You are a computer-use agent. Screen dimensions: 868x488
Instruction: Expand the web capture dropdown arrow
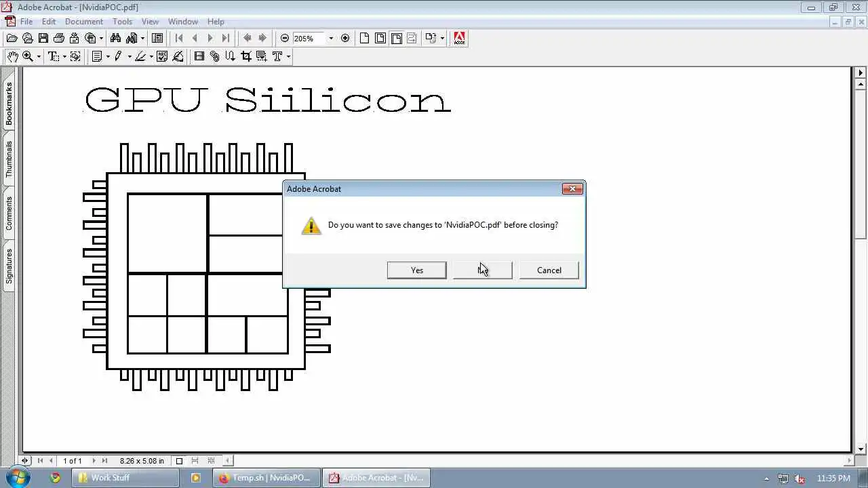101,39
